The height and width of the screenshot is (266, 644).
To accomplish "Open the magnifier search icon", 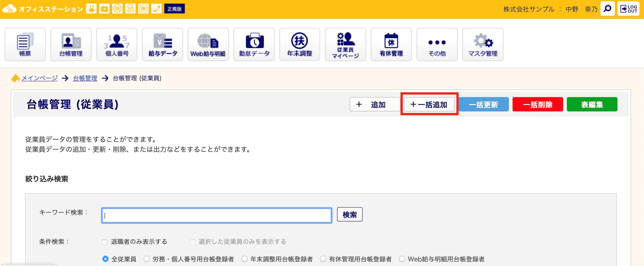I will pos(607,9).
